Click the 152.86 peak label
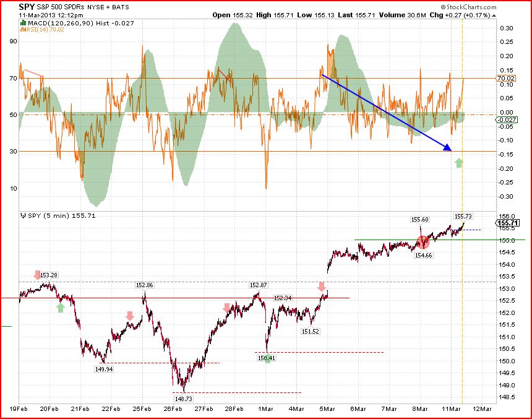The height and width of the screenshot is (419, 532). (145, 285)
